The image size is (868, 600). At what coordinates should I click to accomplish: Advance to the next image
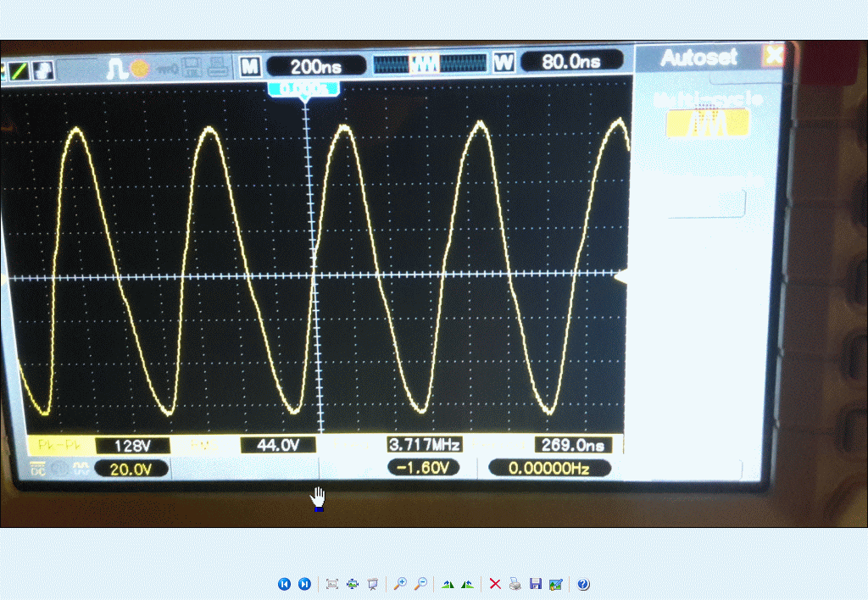pos(304,584)
